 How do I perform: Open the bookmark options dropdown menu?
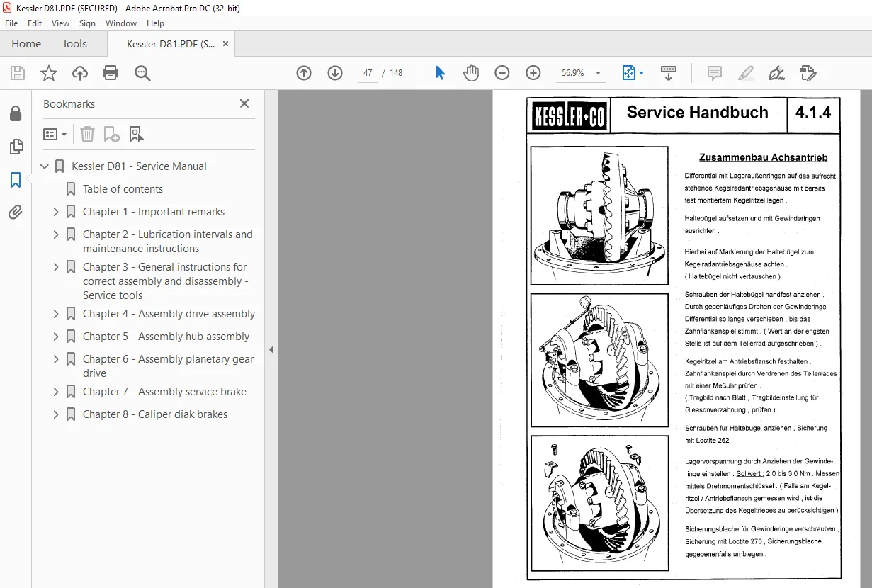[55, 134]
